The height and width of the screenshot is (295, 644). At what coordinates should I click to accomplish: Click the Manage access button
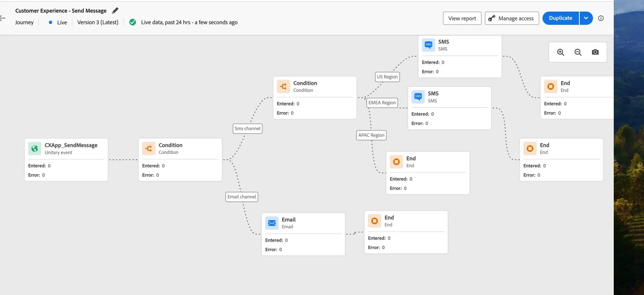click(x=512, y=18)
